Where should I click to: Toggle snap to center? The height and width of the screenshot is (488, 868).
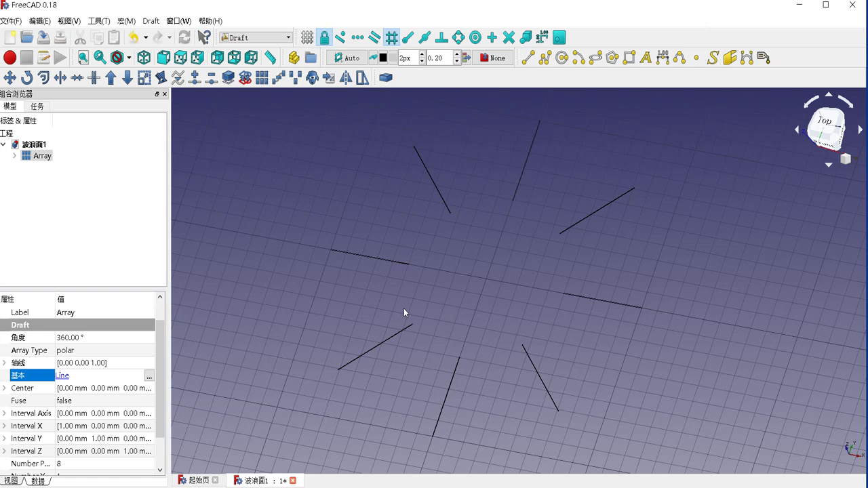point(475,37)
